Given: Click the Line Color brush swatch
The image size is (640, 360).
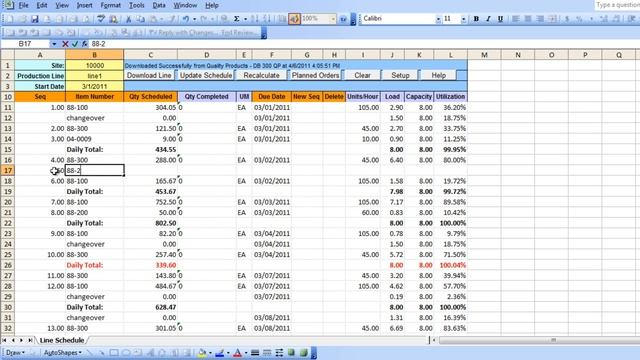Looking at the screenshot, I should 220,353.
